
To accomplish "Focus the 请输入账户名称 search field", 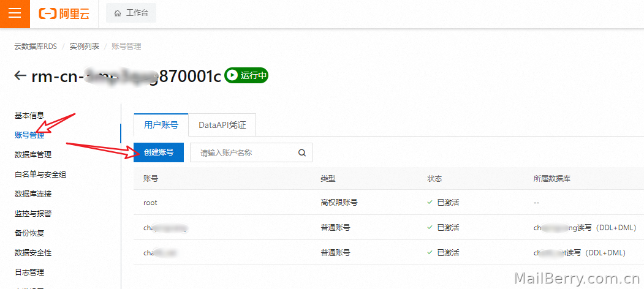I will pos(251,152).
